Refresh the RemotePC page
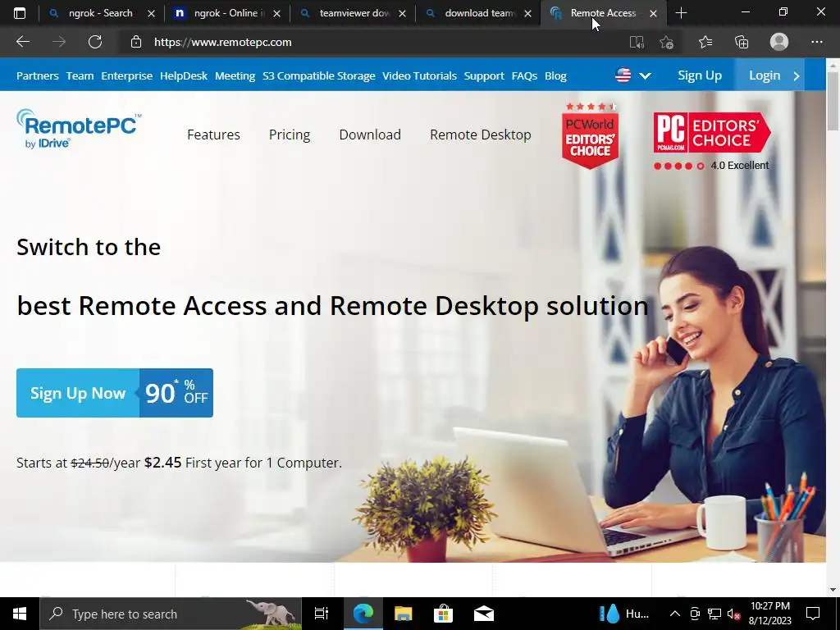 (x=95, y=42)
